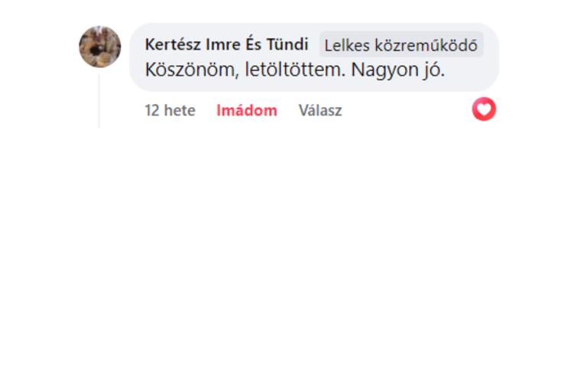
Task: Select the words Nagyon jó in the comment
Action: pos(397,70)
